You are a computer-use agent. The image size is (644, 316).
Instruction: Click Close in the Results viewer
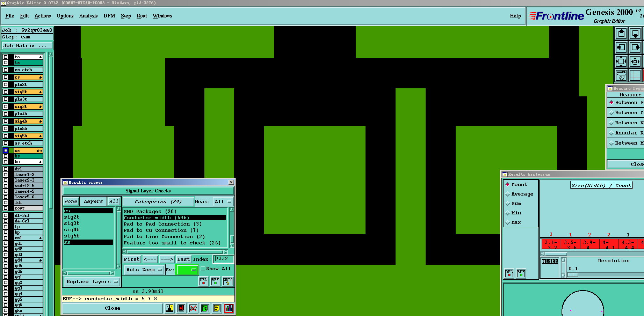pyautogui.click(x=113, y=308)
